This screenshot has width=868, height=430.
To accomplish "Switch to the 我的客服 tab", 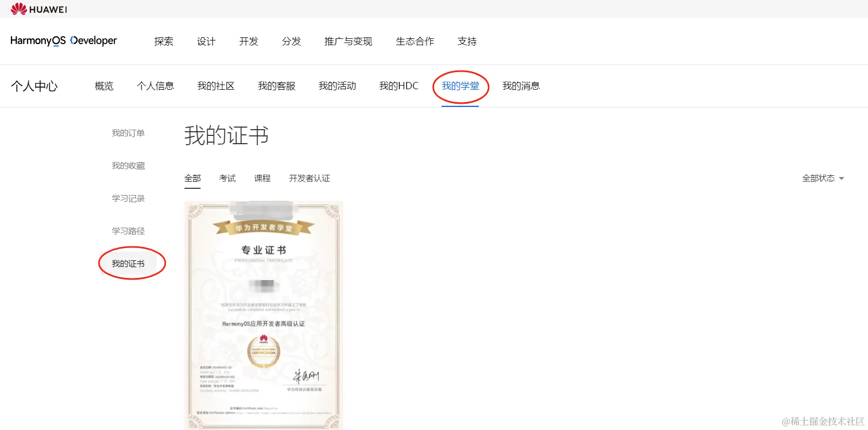I will (277, 86).
